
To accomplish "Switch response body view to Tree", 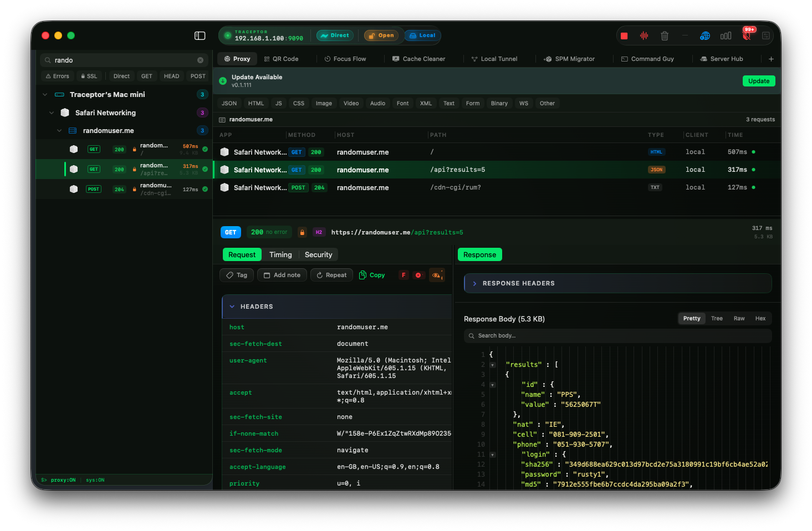I will tap(717, 319).
